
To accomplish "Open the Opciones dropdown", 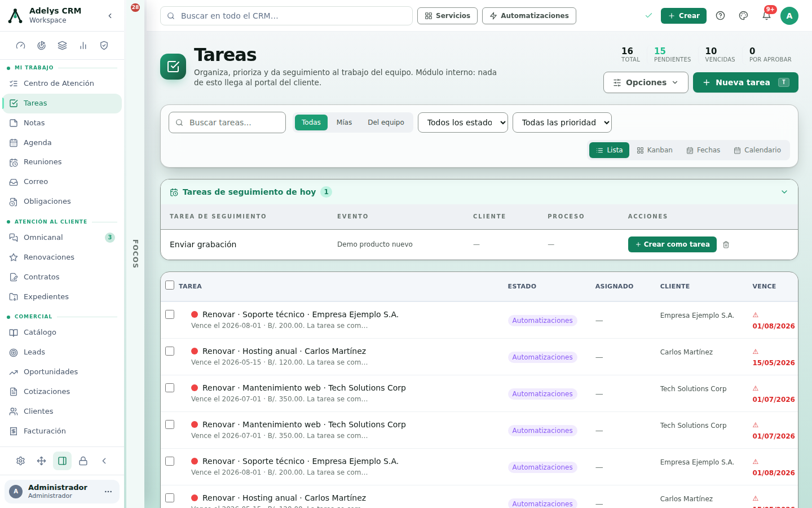I will click(x=646, y=82).
